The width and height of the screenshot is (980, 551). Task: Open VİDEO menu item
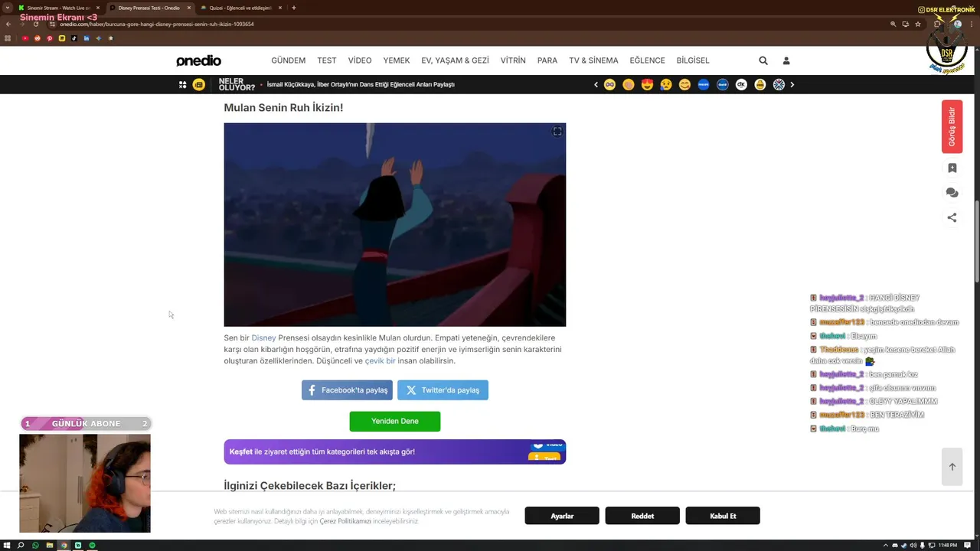(360, 60)
